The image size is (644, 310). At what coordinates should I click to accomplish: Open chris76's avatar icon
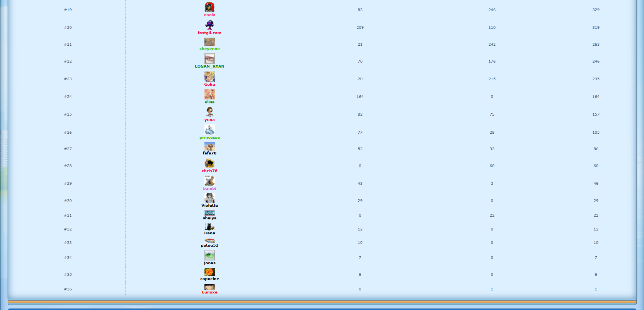209,163
